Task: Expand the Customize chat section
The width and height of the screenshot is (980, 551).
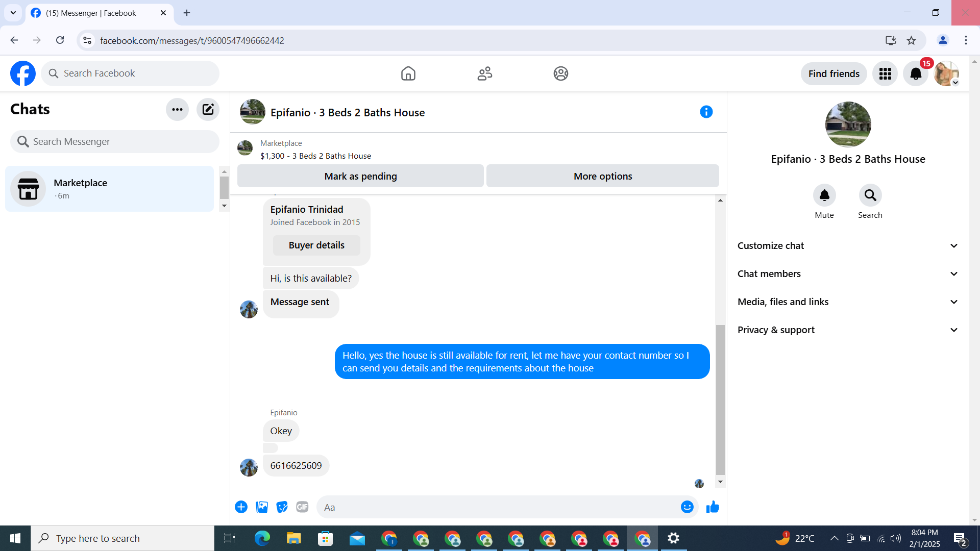Action: pyautogui.click(x=847, y=246)
